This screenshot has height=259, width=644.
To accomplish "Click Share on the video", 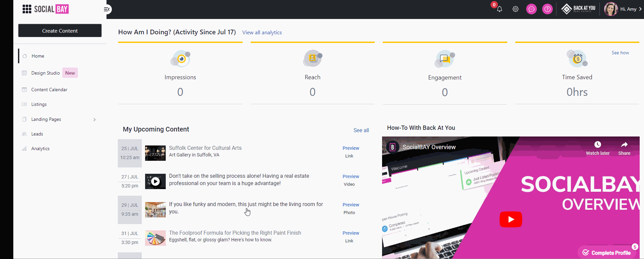I will (x=624, y=148).
